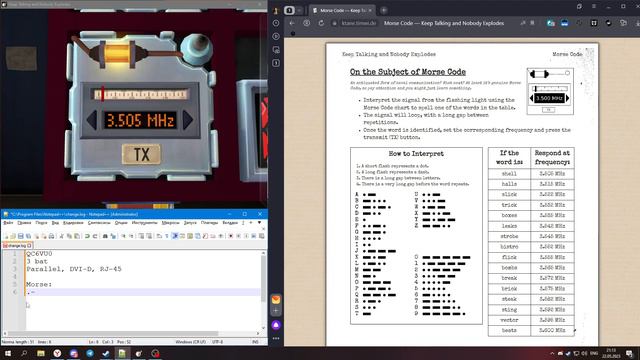Increase frequency with the right arrow
The width and height of the screenshot is (640, 360).
pyautogui.click(x=188, y=120)
